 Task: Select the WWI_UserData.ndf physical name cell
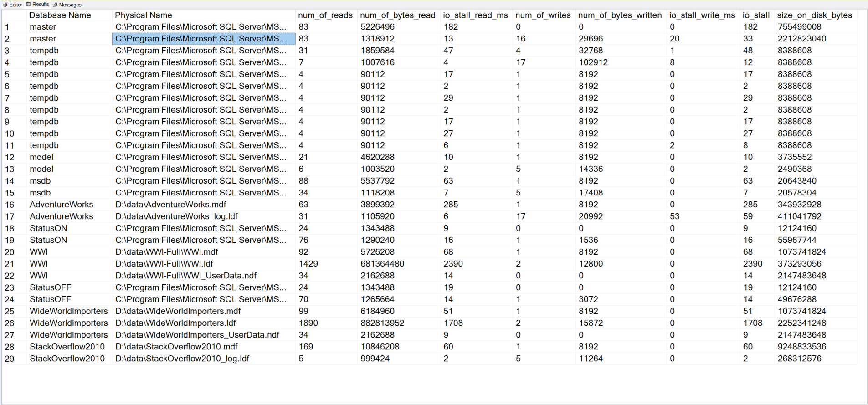204,276
